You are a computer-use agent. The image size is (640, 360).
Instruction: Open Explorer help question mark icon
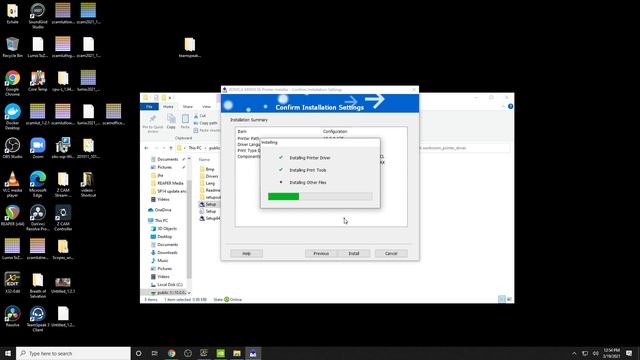click(510, 107)
